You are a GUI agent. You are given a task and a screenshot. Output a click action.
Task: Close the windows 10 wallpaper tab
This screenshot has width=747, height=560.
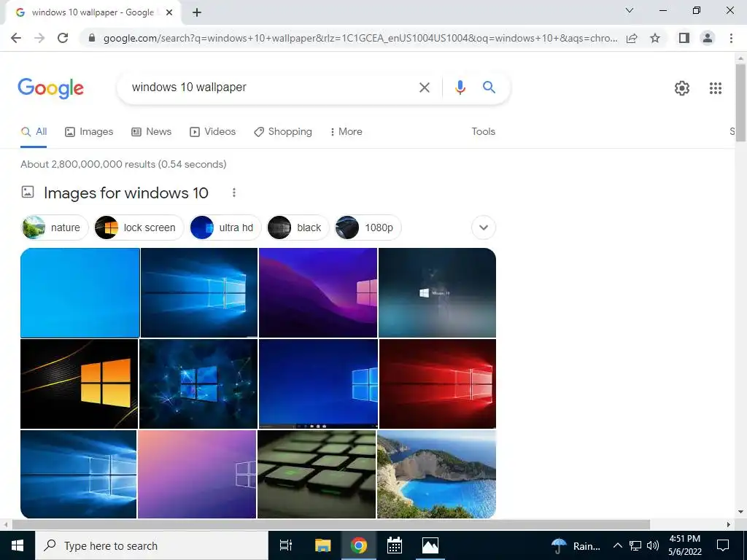click(169, 12)
